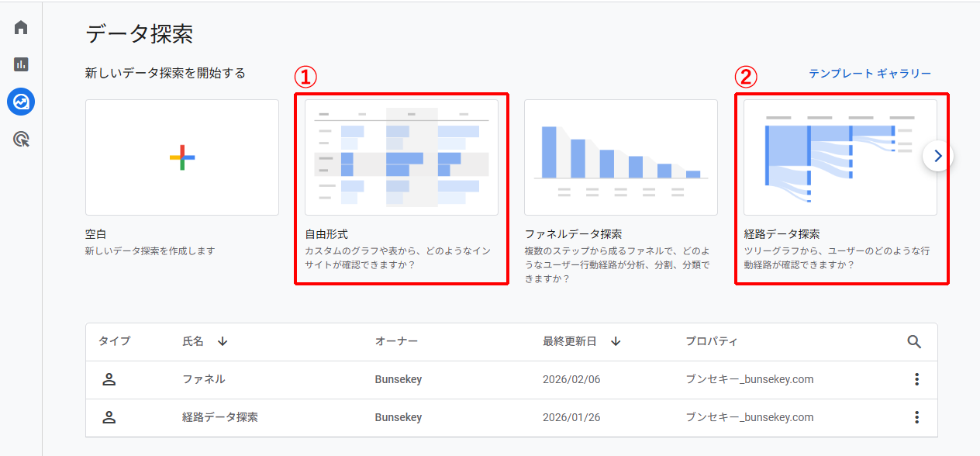Image resolution: width=980 pixels, height=456 pixels.
Task: Select the 自由形式 template thumbnail
Action: (x=401, y=157)
